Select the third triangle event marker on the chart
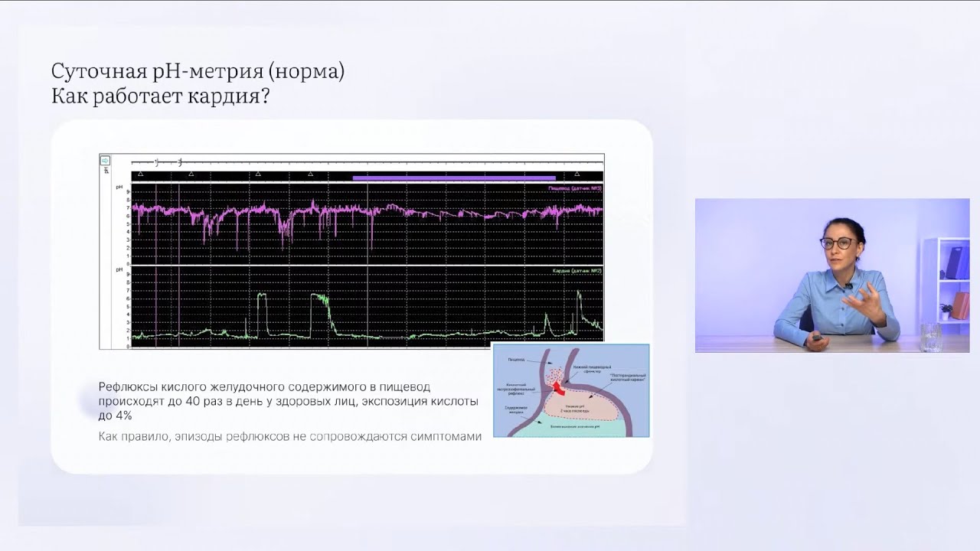Image resolution: width=980 pixels, height=551 pixels. point(258,174)
